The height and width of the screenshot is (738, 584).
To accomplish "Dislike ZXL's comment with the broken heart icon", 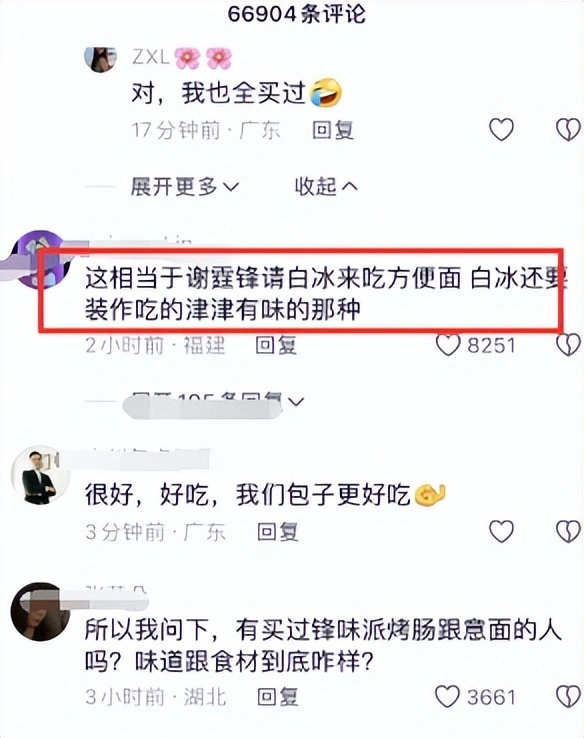I will [568, 129].
